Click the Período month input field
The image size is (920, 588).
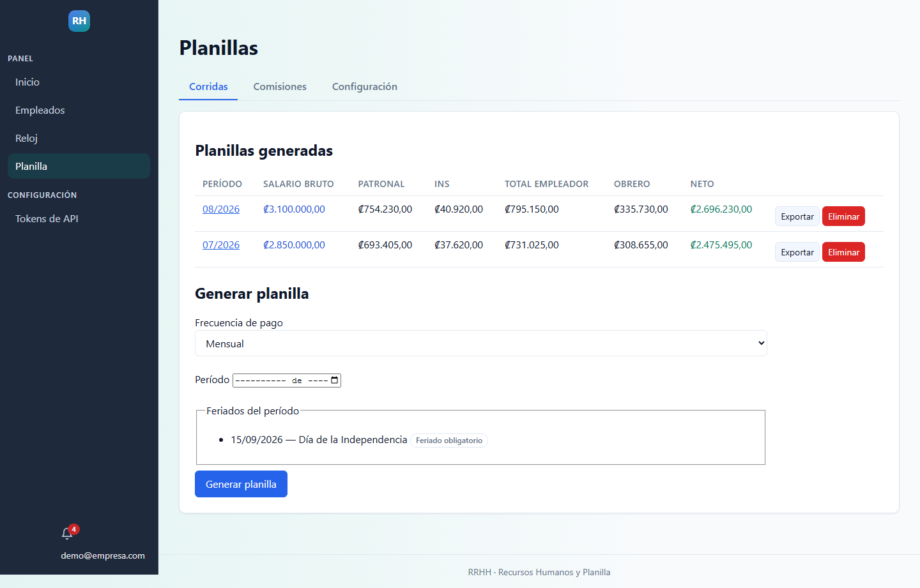287,381
